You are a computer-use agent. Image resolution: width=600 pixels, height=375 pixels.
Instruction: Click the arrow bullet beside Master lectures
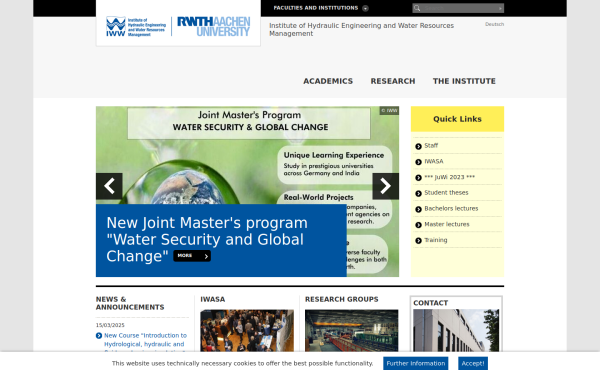[418, 225]
